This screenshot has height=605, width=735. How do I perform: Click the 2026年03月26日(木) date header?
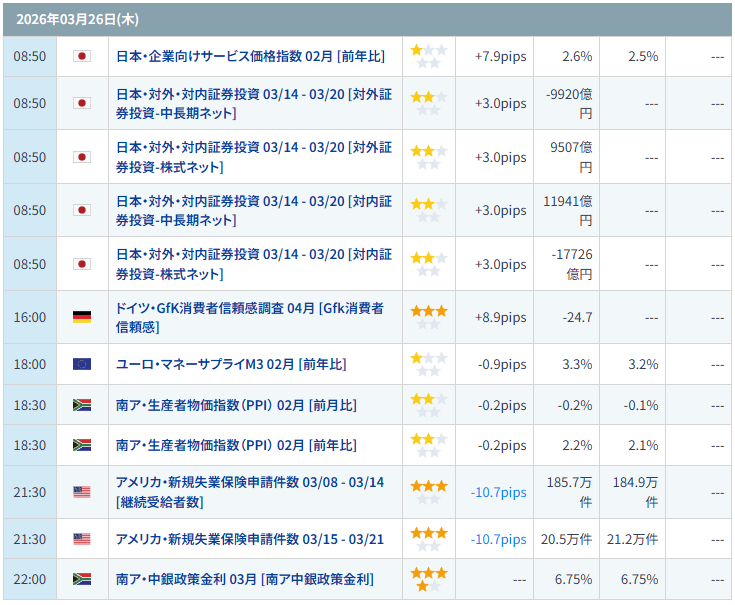tap(64, 19)
